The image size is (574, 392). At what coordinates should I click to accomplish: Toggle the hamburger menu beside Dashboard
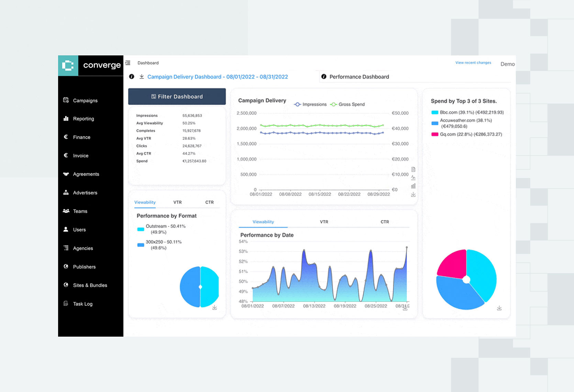pos(128,63)
